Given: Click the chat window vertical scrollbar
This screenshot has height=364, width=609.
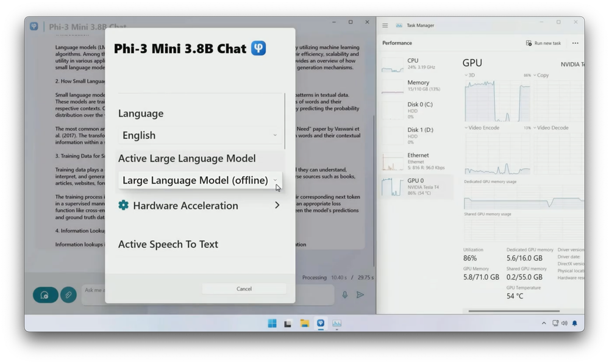Looking at the screenshot, I should coord(374,190).
